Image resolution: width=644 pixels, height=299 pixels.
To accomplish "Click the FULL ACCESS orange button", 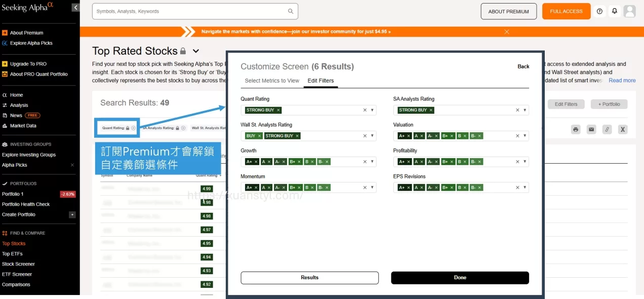I will point(566,11).
